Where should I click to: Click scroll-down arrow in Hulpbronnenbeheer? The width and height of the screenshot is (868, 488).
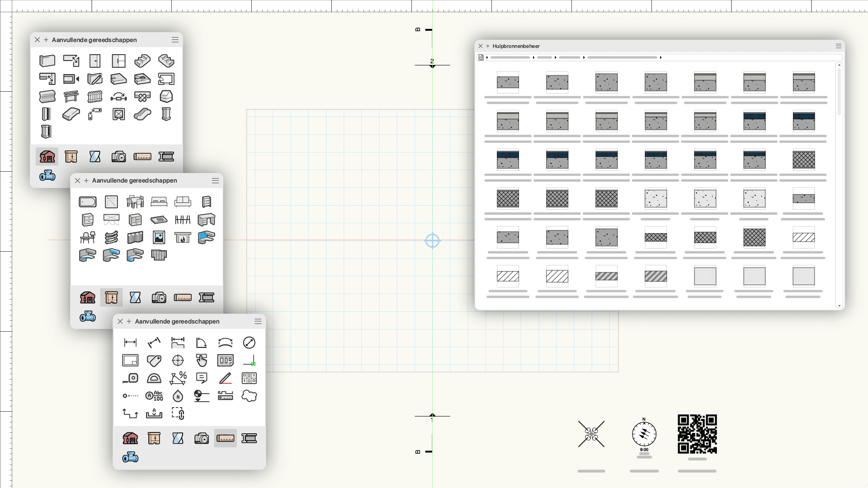840,306
